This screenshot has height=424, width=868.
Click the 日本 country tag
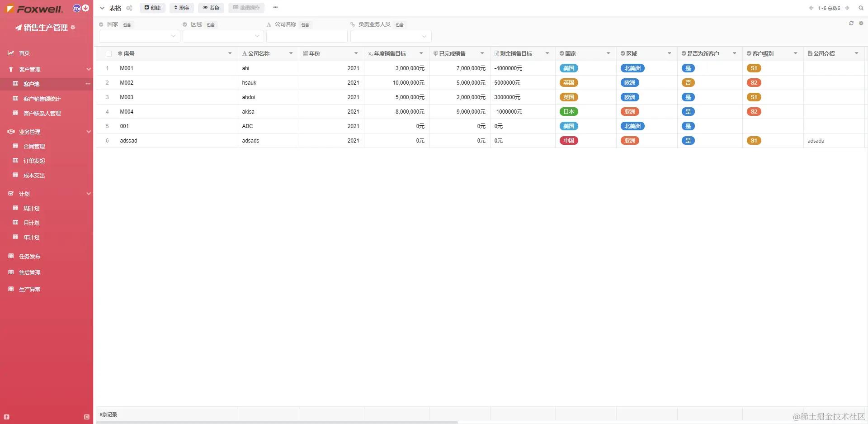pyautogui.click(x=569, y=112)
